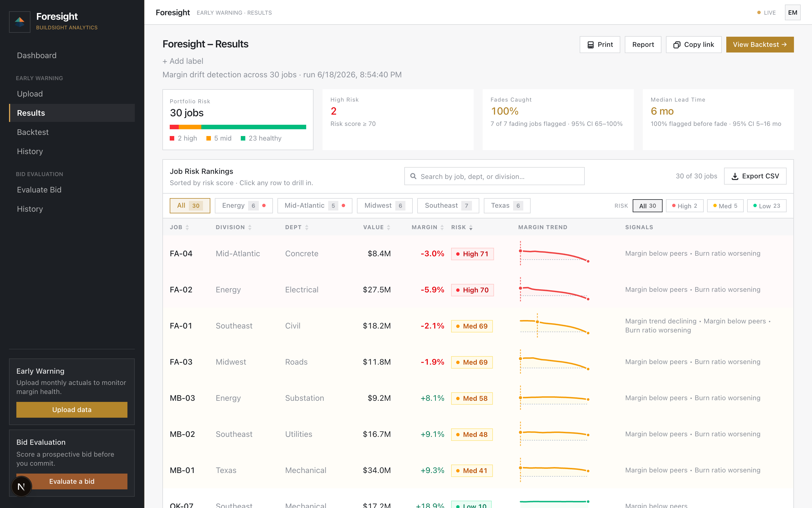
Task: Open Backtest in the sidebar
Action: [72, 132]
